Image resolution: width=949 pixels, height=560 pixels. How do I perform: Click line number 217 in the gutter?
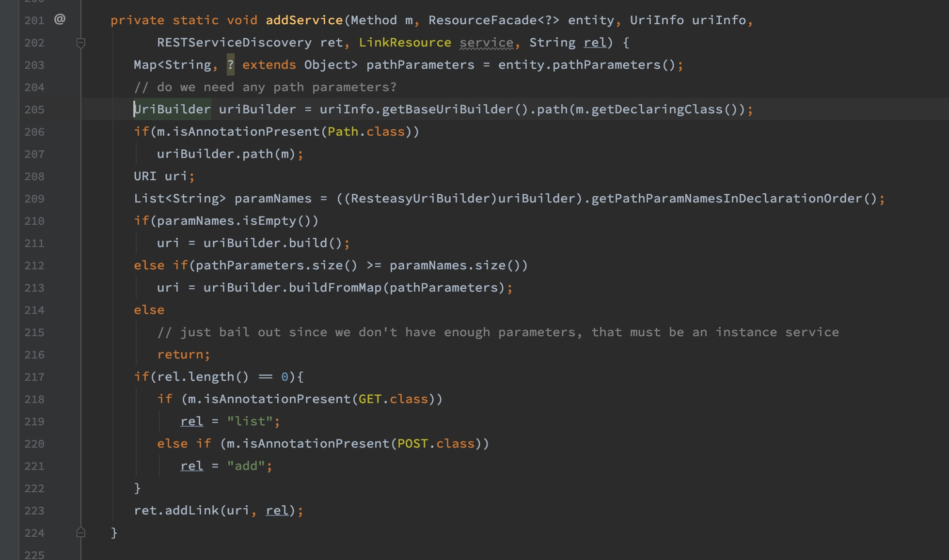point(34,377)
